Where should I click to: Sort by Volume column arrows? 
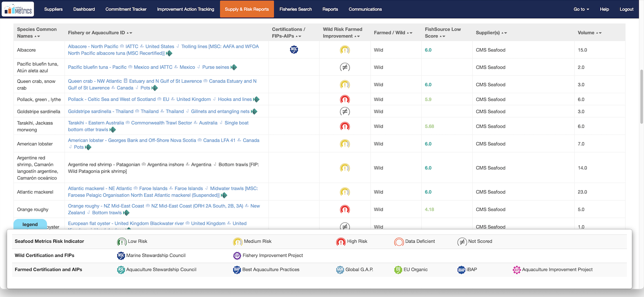(x=599, y=33)
